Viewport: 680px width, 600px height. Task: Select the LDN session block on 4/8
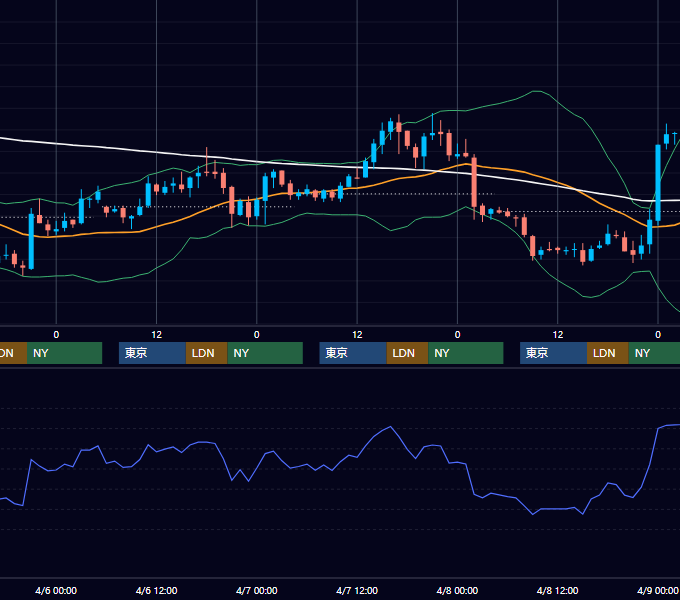tap(608, 353)
